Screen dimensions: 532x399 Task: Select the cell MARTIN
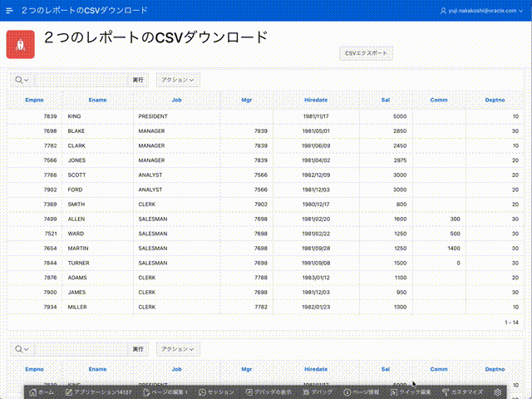point(78,249)
